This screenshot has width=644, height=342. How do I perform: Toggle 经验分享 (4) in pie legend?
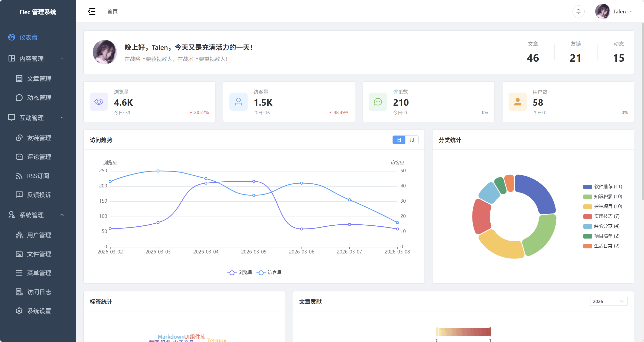tap(601, 226)
